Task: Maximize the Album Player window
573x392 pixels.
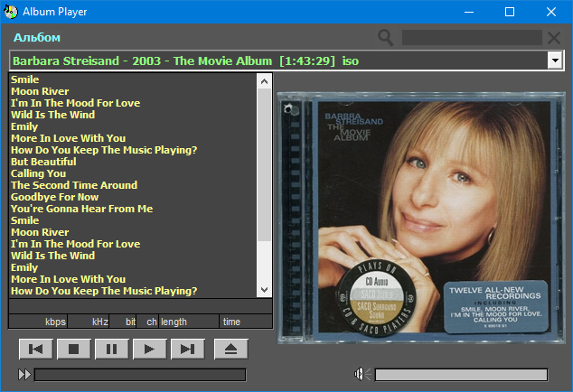Action: pos(510,12)
